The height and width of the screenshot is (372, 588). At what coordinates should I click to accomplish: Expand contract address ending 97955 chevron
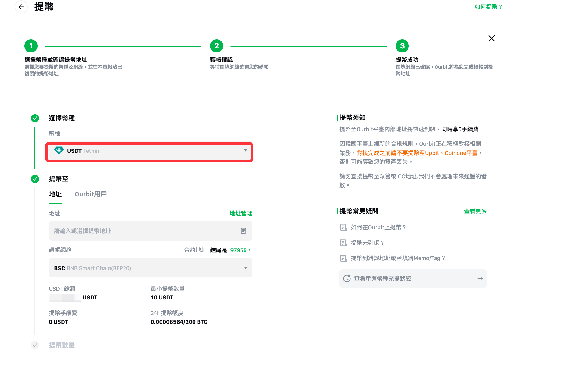250,250
